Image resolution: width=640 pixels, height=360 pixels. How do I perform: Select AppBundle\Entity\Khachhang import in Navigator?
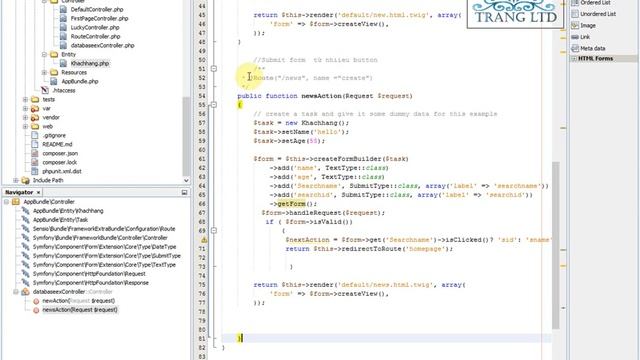(x=68, y=211)
